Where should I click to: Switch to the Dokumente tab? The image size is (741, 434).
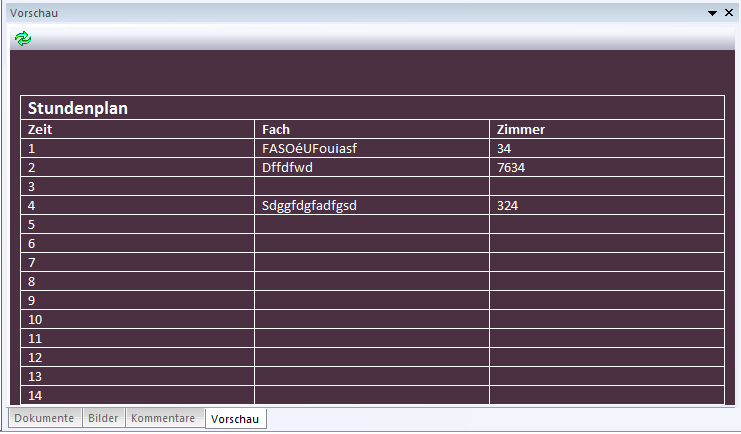(44, 418)
